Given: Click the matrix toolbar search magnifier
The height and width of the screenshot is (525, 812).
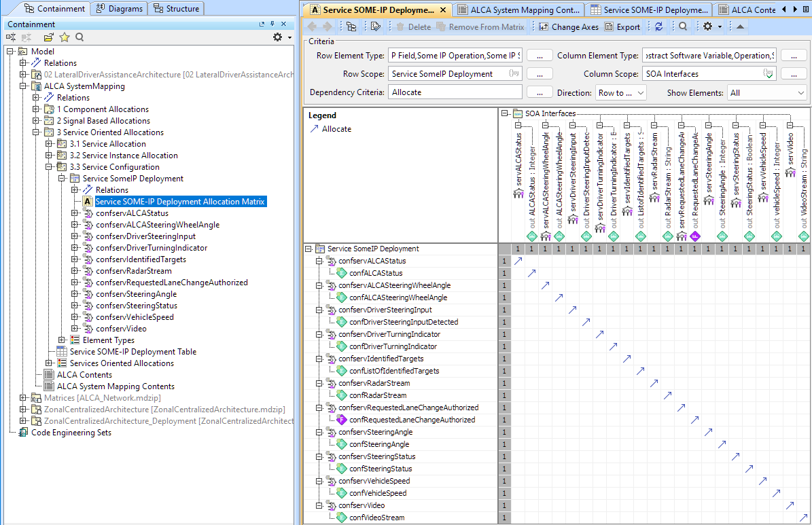Looking at the screenshot, I should click(x=683, y=26).
